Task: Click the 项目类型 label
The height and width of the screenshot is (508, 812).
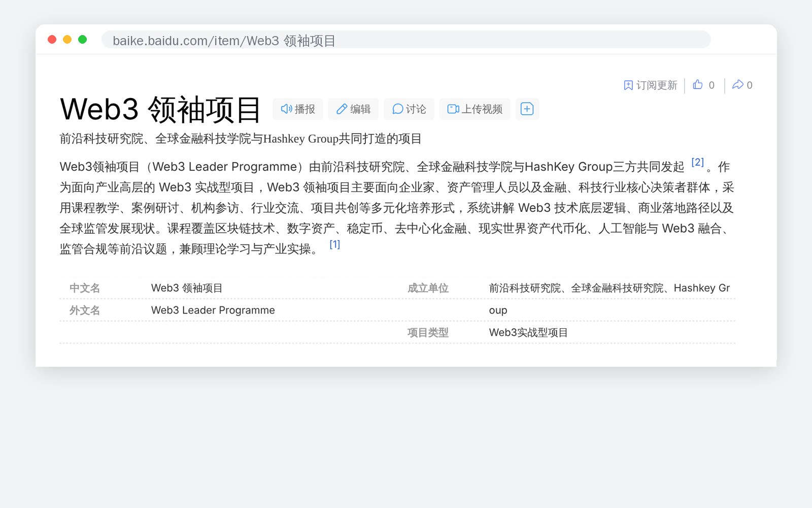Action: (428, 333)
